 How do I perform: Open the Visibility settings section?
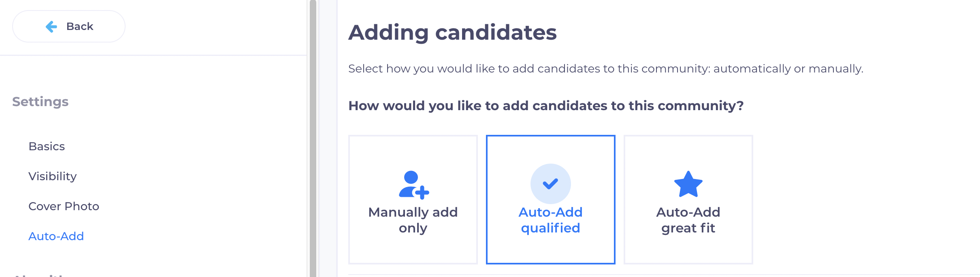(53, 176)
